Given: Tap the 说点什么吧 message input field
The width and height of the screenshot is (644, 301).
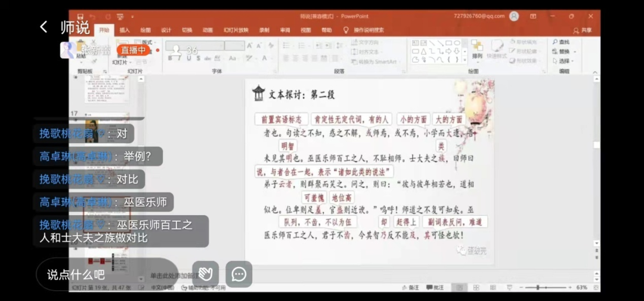Looking at the screenshot, I should point(107,274).
